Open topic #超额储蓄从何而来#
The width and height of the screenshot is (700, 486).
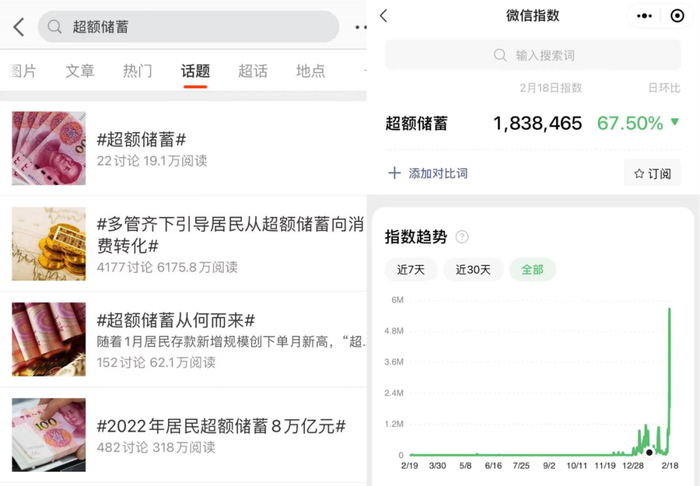[175, 320]
